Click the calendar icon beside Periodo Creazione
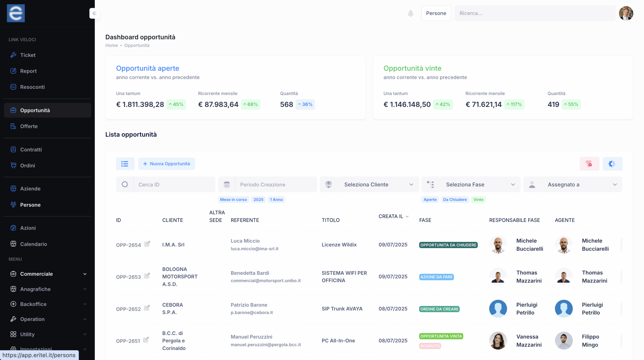The width and height of the screenshot is (644, 360). [227, 184]
